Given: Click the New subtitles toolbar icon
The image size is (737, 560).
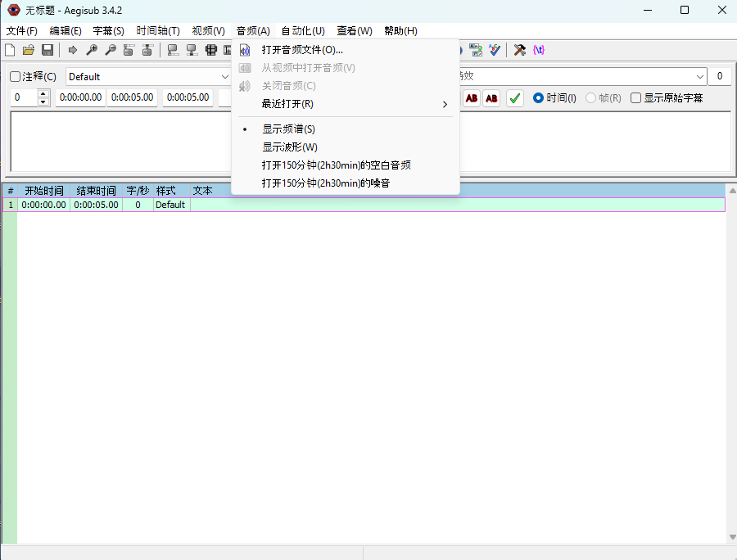Looking at the screenshot, I should (x=10, y=50).
